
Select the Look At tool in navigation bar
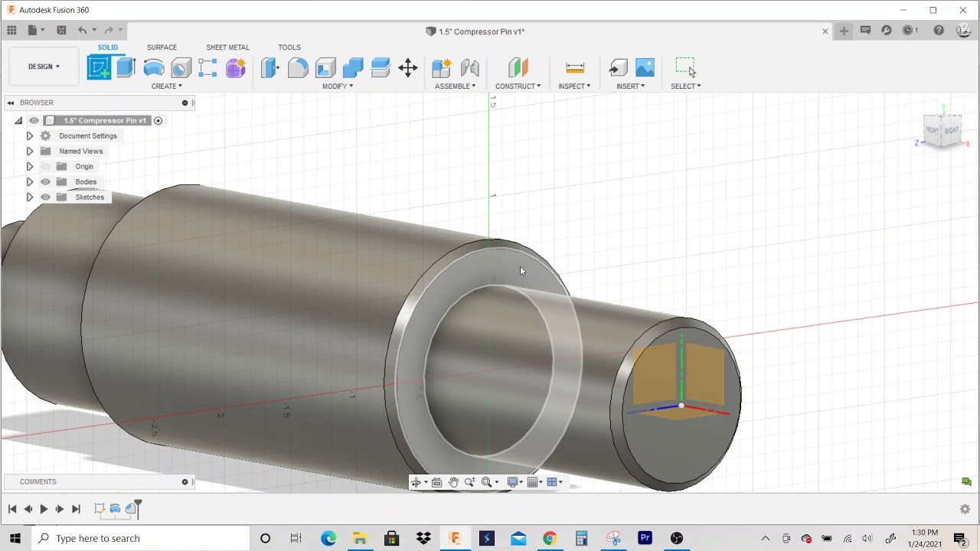436,482
